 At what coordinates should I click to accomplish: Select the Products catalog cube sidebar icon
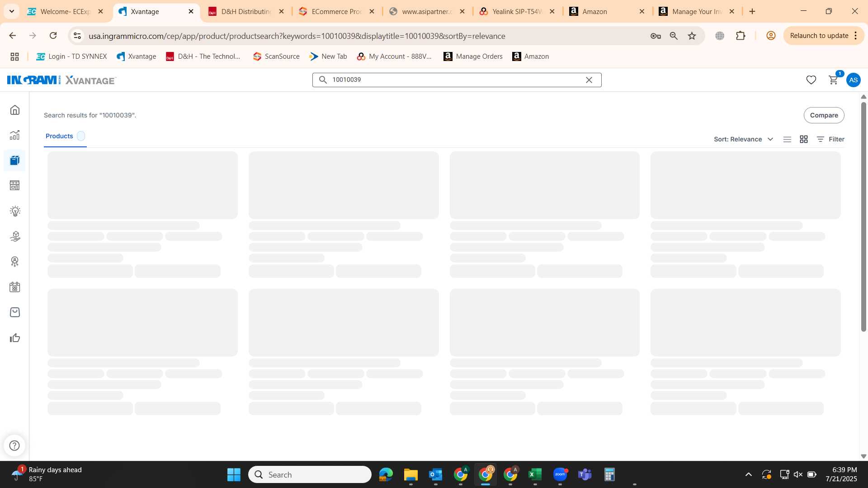15,160
